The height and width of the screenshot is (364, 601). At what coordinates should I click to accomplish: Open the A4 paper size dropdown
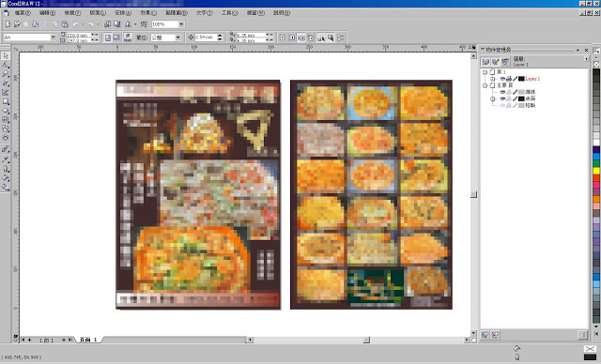click(x=54, y=38)
